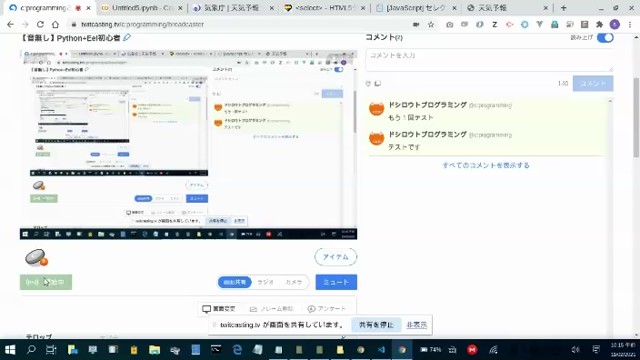This screenshot has height=360, width=640.
Task: Open the Chrome three-dot menu
Action: click(630, 24)
